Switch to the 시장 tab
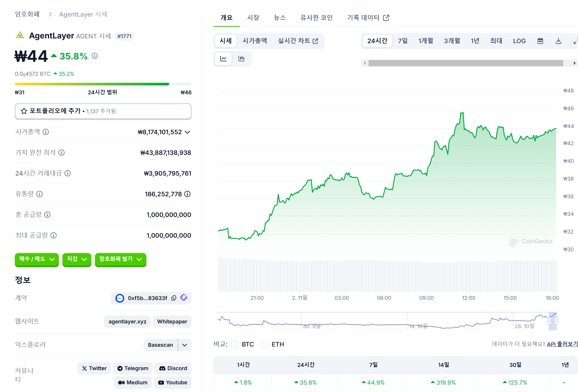578x392 pixels. [x=253, y=18]
